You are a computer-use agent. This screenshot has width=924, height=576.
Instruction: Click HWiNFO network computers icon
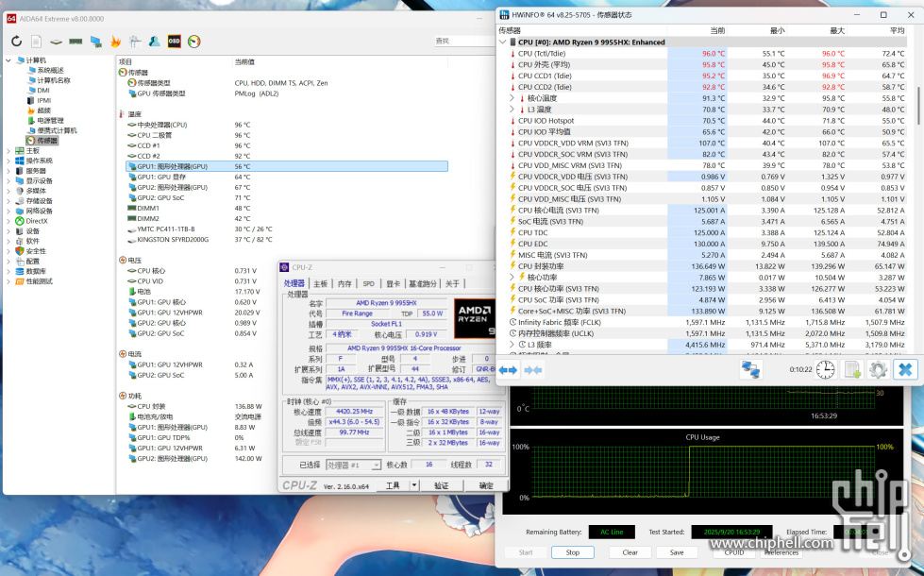click(x=750, y=369)
